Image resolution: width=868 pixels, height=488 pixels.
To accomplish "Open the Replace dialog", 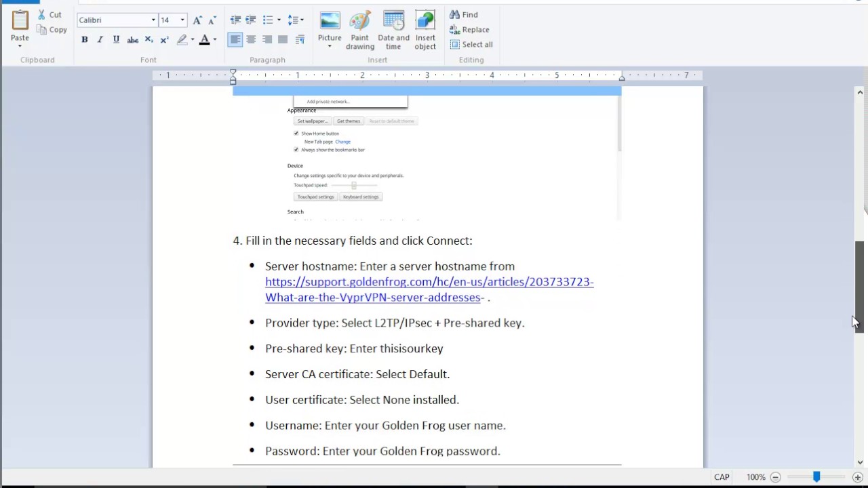I will pyautogui.click(x=469, y=29).
